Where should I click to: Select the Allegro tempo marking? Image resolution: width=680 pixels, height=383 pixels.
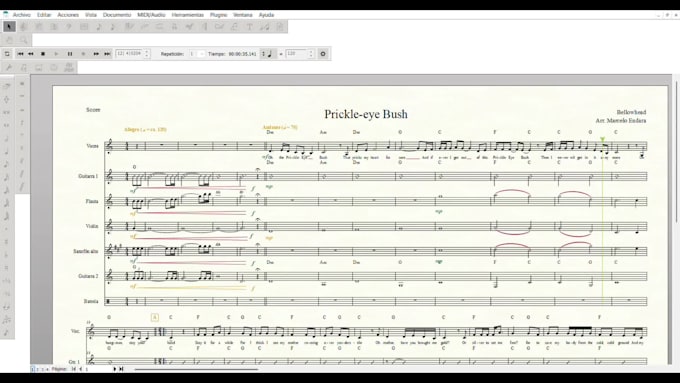click(x=145, y=129)
